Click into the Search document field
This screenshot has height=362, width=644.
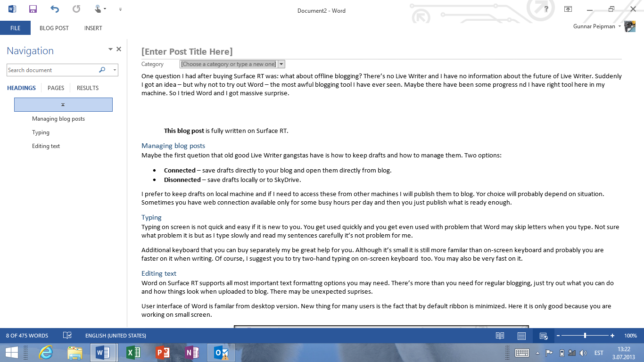[x=51, y=70]
